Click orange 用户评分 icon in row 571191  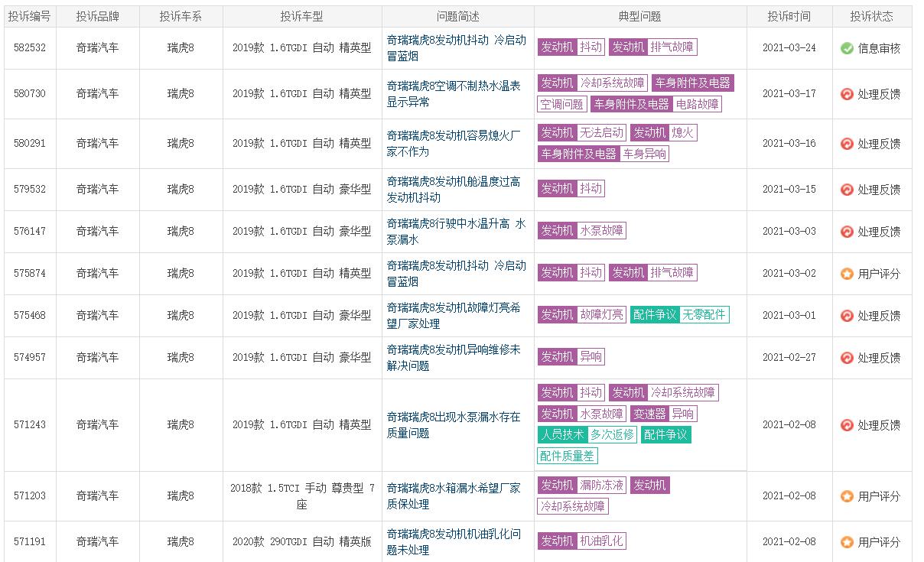tap(847, 542)
